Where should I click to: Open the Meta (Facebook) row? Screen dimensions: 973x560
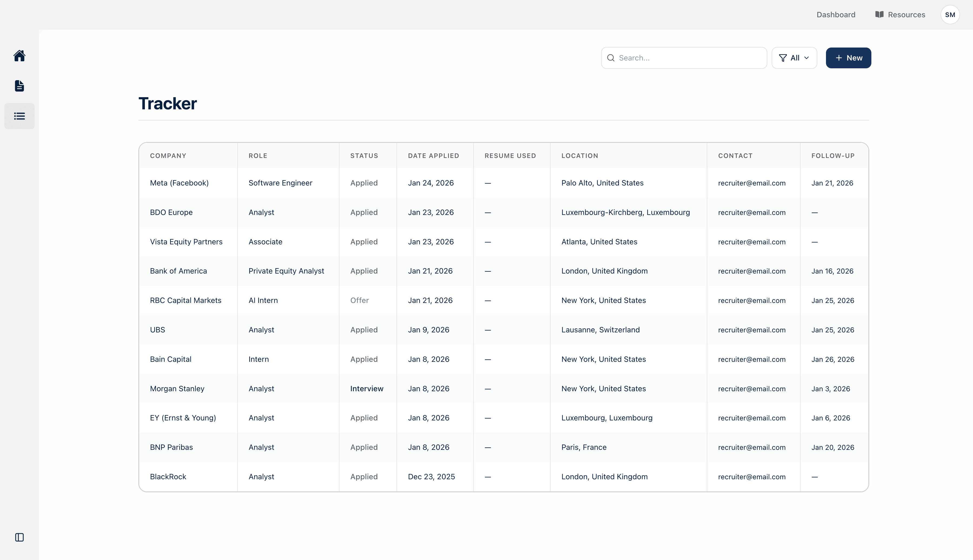pyautogui.click(x=179, y=183)
